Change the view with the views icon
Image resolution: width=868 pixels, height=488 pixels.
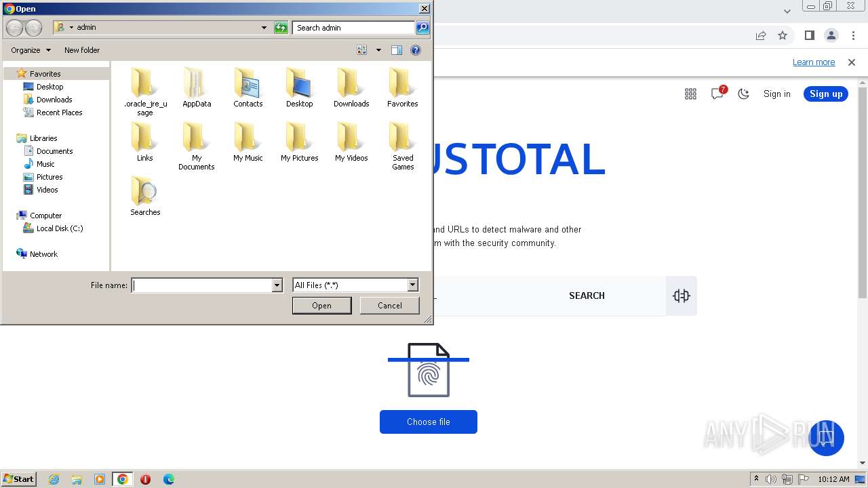(362, 50)
